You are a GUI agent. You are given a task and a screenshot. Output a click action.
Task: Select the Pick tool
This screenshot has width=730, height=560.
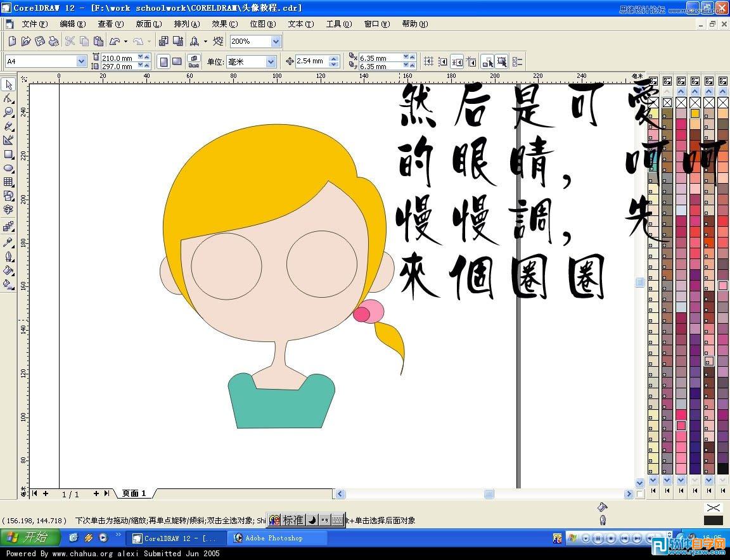9,85
